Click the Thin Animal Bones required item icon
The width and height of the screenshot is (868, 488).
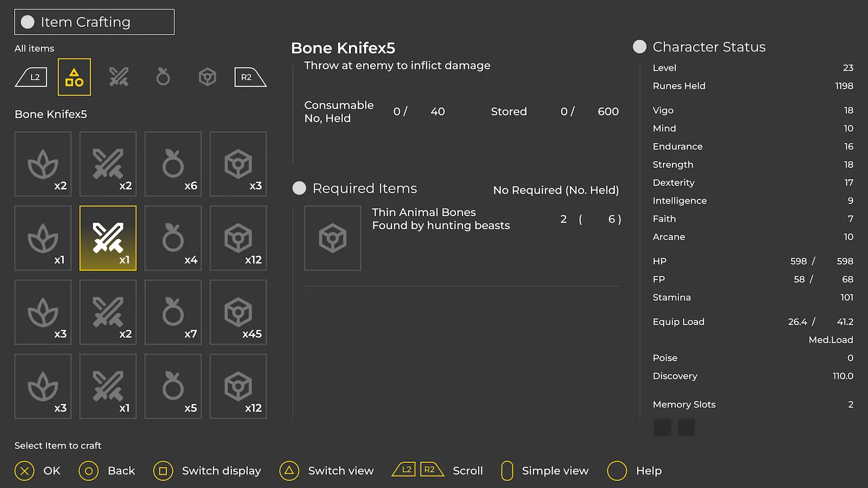[333, 238]
